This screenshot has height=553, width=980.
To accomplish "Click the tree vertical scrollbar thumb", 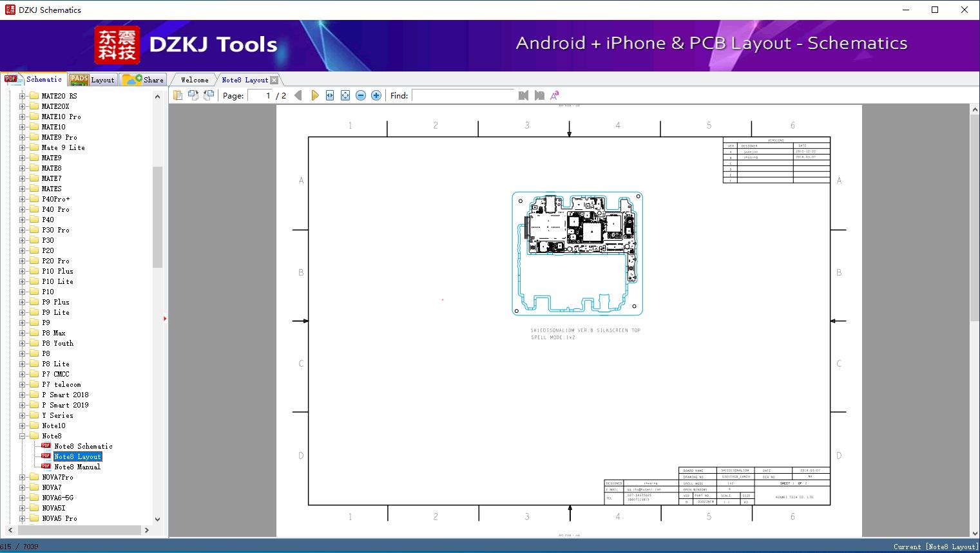I will click(x=157, y=217).
